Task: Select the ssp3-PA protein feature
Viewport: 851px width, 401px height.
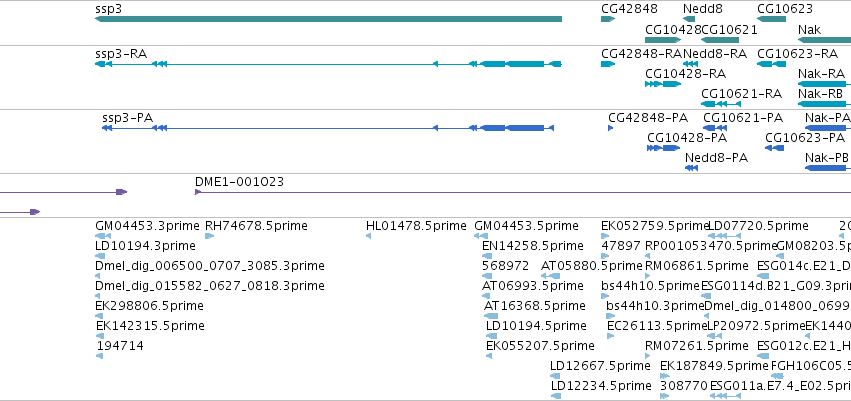Action: tap(328, 128)
